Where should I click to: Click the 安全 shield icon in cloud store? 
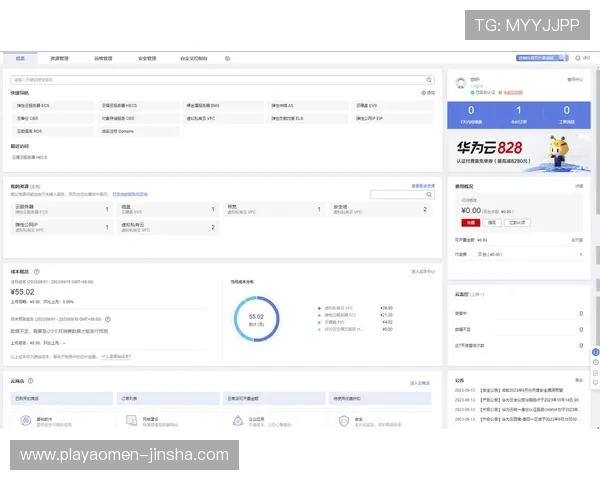344,422
